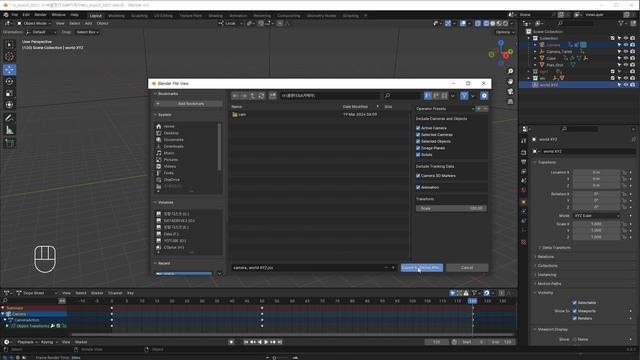Viewport: 640px width, 360px height.
Task: Switch to the Shading workspace tab
Action: click(216, 16)
